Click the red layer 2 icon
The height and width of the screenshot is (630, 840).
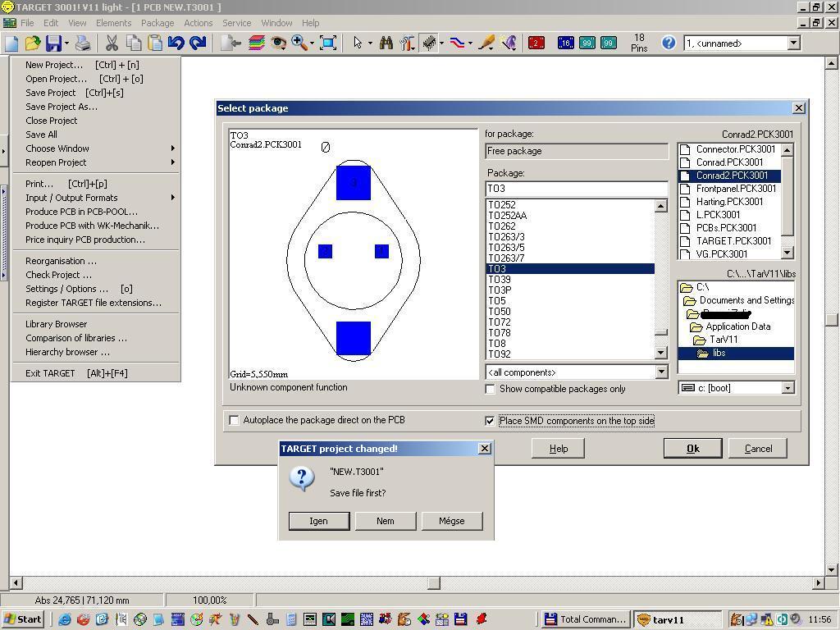click(536, 43)
